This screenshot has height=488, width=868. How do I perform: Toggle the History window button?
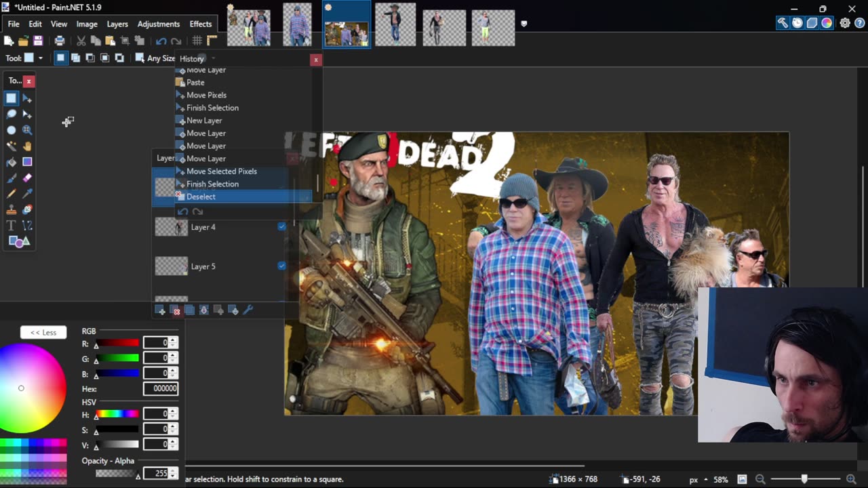pyautogui.click(x=797, y=23)
